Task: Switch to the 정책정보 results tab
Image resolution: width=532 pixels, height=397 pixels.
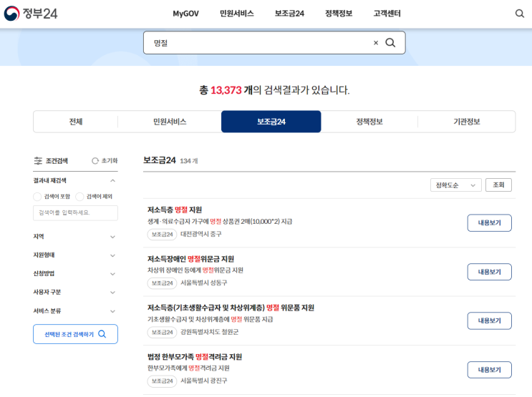Action: coord(369,122)
